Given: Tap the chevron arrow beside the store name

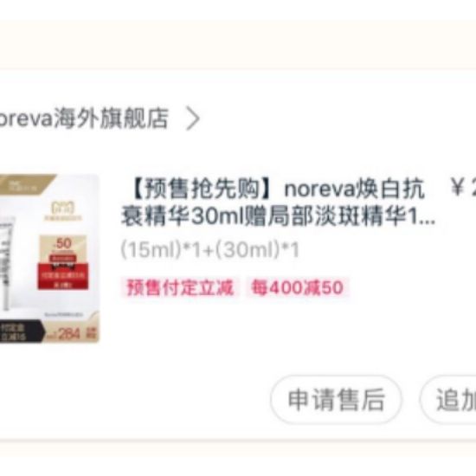Looking at the screenshot, I should pos(193,119).
